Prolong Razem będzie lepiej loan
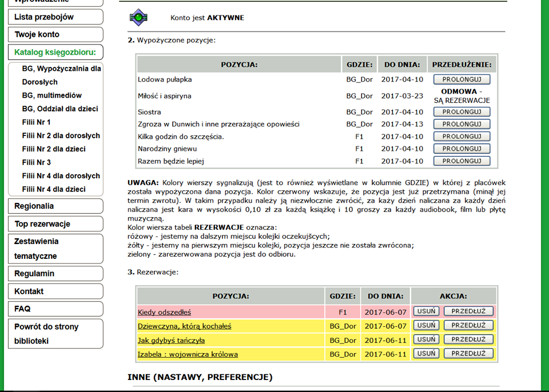 pyautogui.click(x=462, y=161)
